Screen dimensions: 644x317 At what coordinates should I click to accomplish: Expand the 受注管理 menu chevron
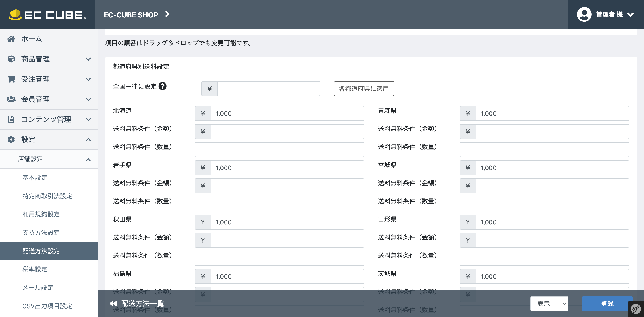88,79
